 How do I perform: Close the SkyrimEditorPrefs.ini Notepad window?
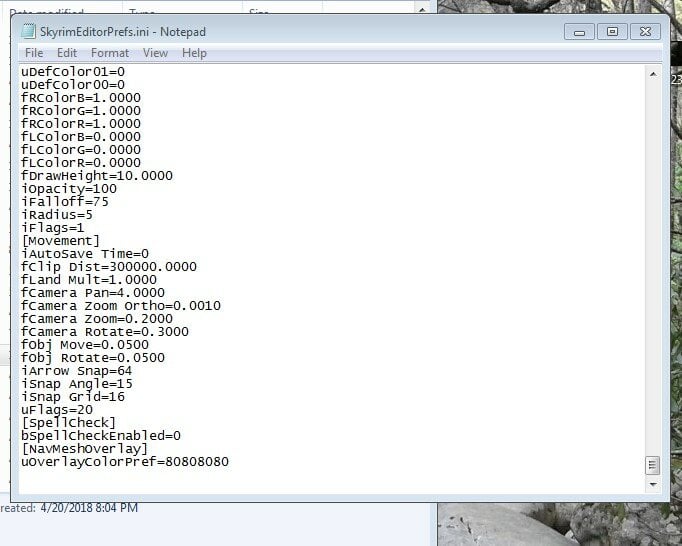point(645,32)
